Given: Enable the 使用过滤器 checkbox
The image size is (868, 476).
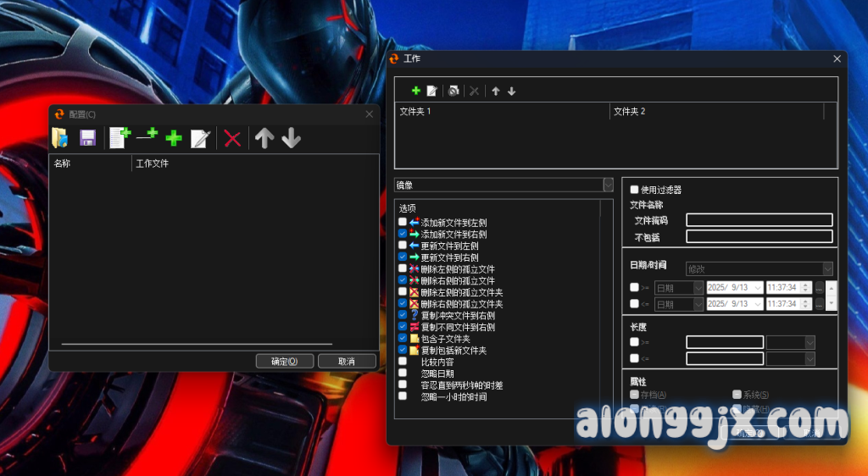Looking at the screenshot, I should click(x=635, y=190).
